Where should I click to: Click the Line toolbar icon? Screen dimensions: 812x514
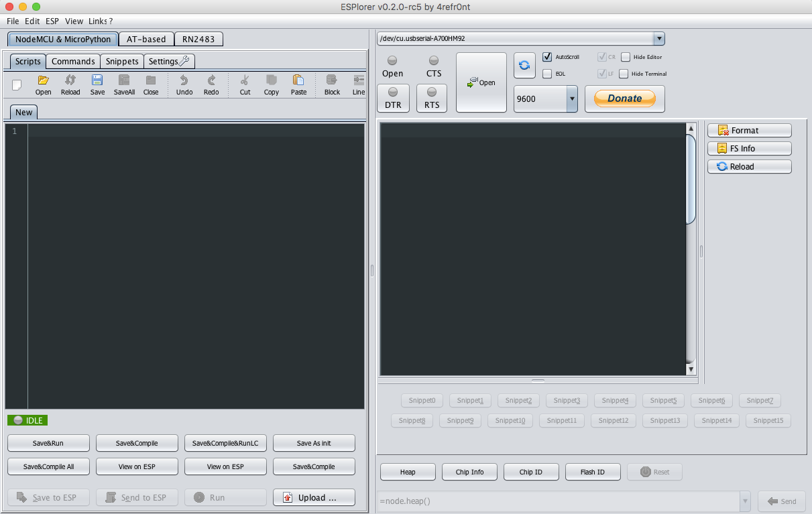(359, 85)
